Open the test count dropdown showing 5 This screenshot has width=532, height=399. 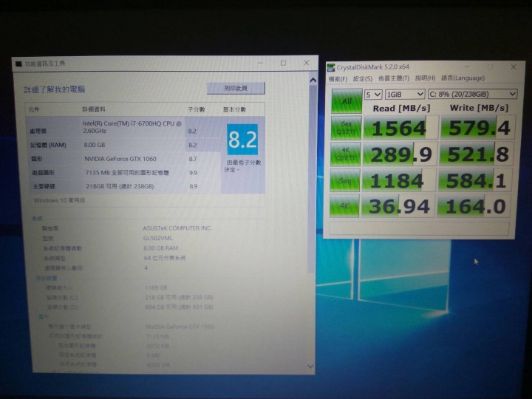(x=373, y=95)
